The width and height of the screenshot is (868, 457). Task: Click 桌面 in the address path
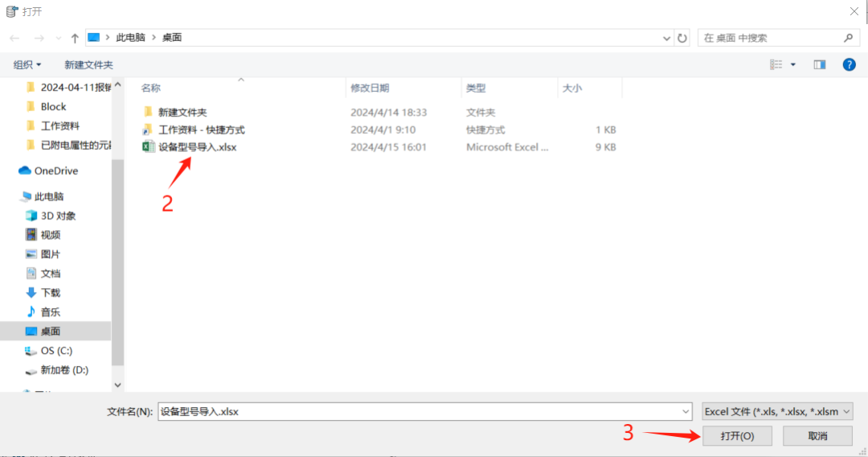[172, 38]
